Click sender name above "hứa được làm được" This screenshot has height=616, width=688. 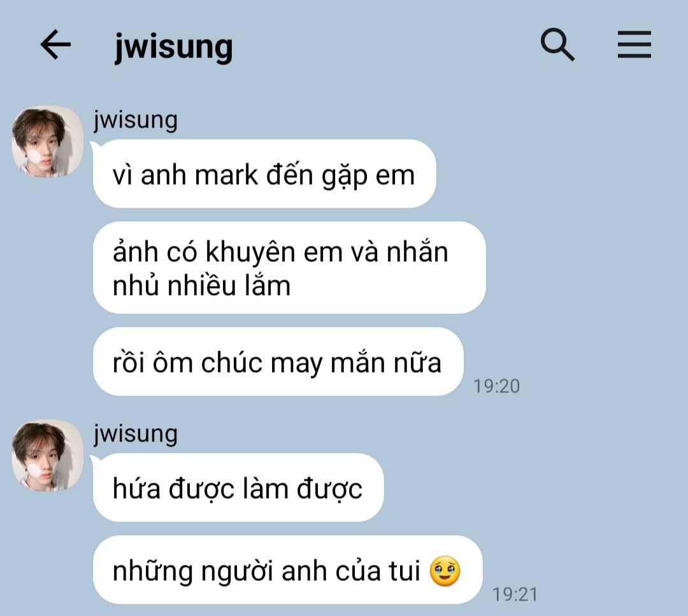point(136,434)
